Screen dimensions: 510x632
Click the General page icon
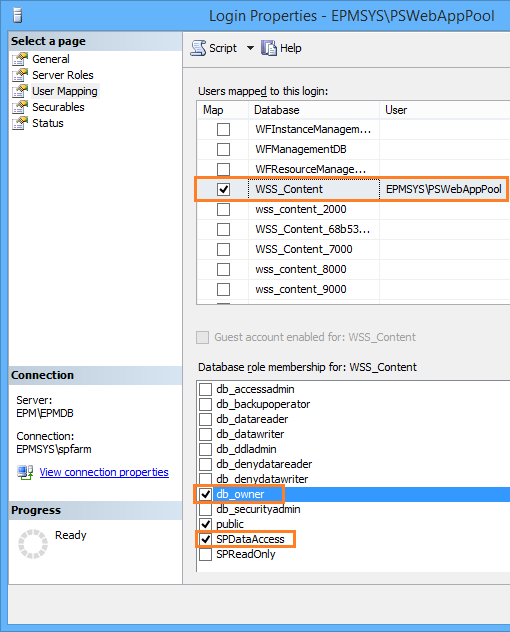pyautogui.click(x=20, y=59)
